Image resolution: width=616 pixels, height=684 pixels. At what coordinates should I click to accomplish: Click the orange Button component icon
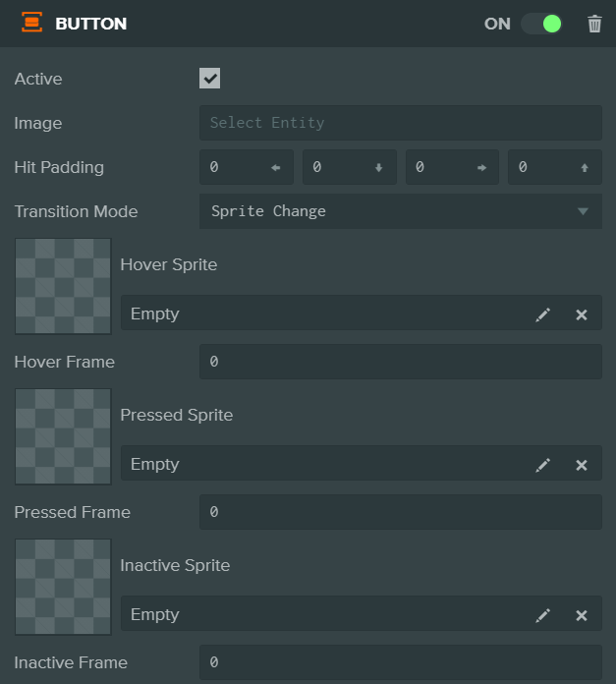point(31,23)
